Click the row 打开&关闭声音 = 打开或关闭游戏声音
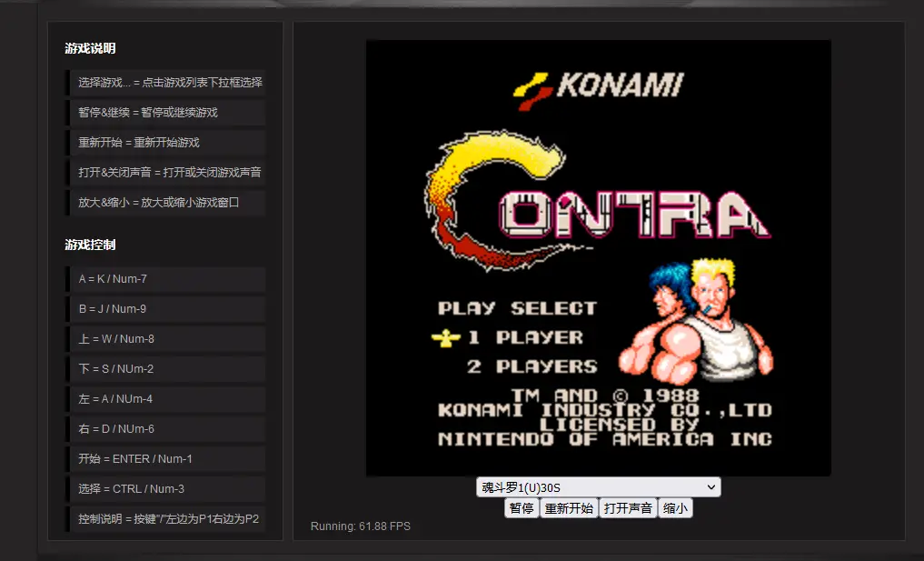The image size is (924, 561). pyautogui.click(x=165, y=172)
